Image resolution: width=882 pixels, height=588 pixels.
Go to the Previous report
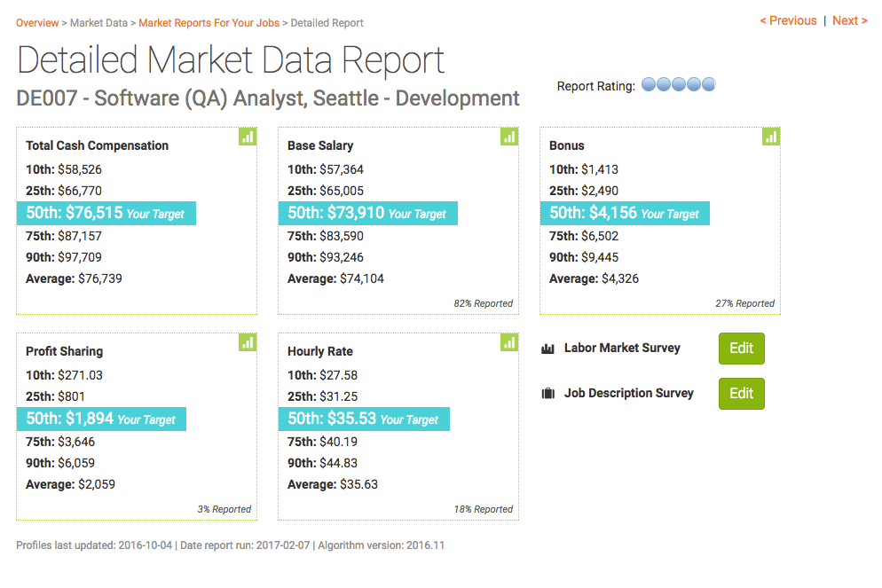coord(788,20)
